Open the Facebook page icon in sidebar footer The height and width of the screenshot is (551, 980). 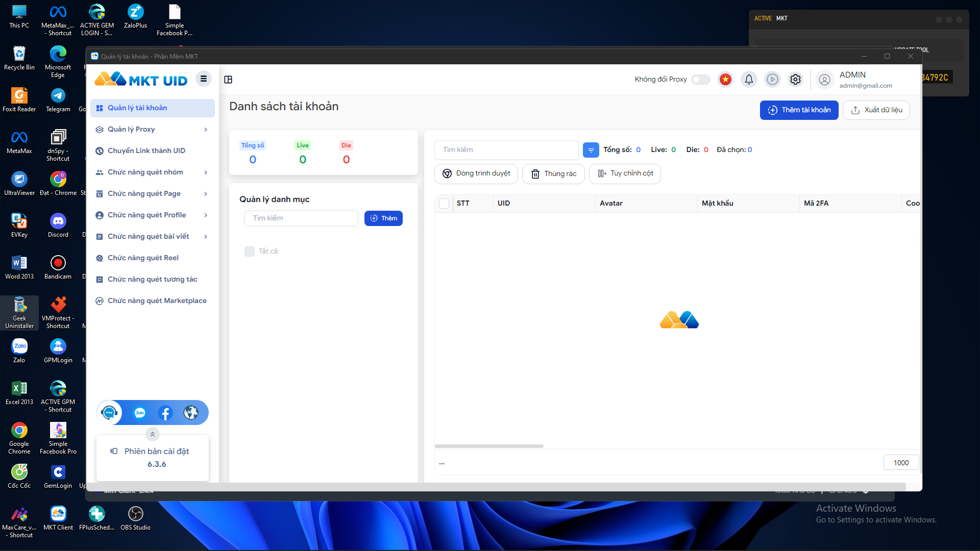pos(165,413)
